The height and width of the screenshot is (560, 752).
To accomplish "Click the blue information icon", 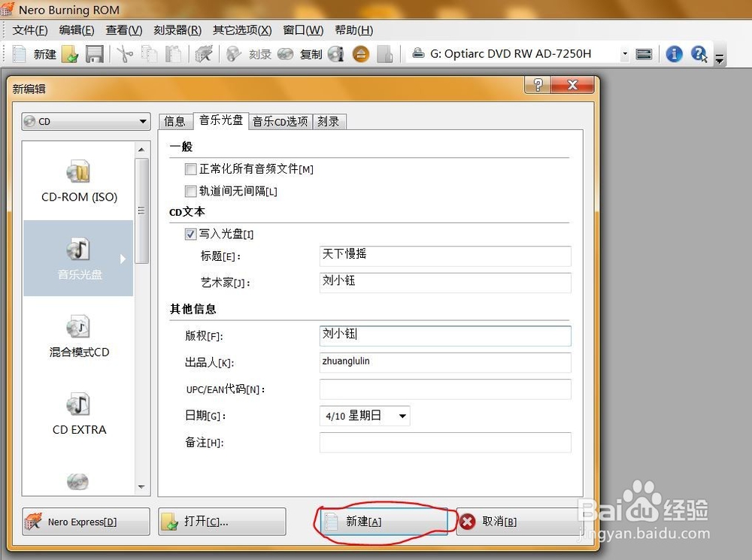I will tap(675, 53).
